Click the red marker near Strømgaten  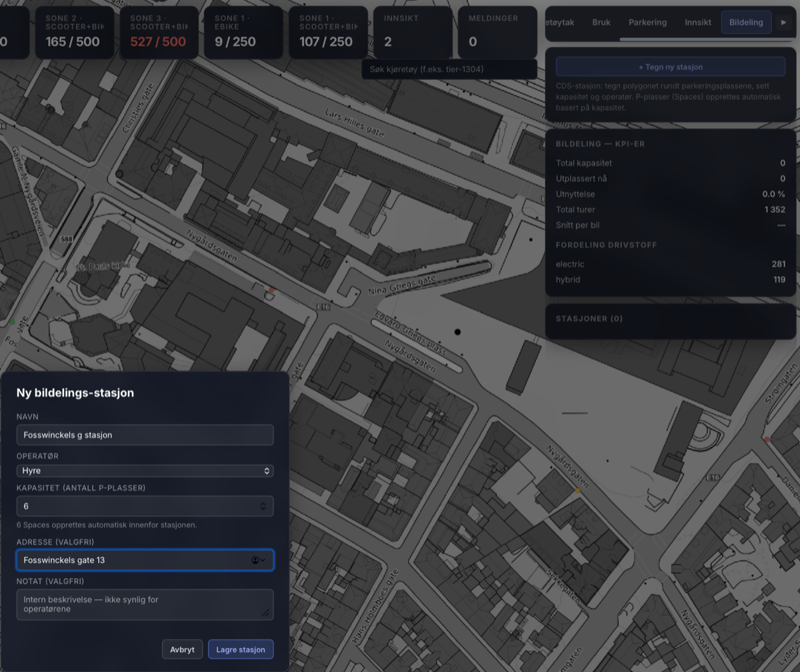point(767,439)
